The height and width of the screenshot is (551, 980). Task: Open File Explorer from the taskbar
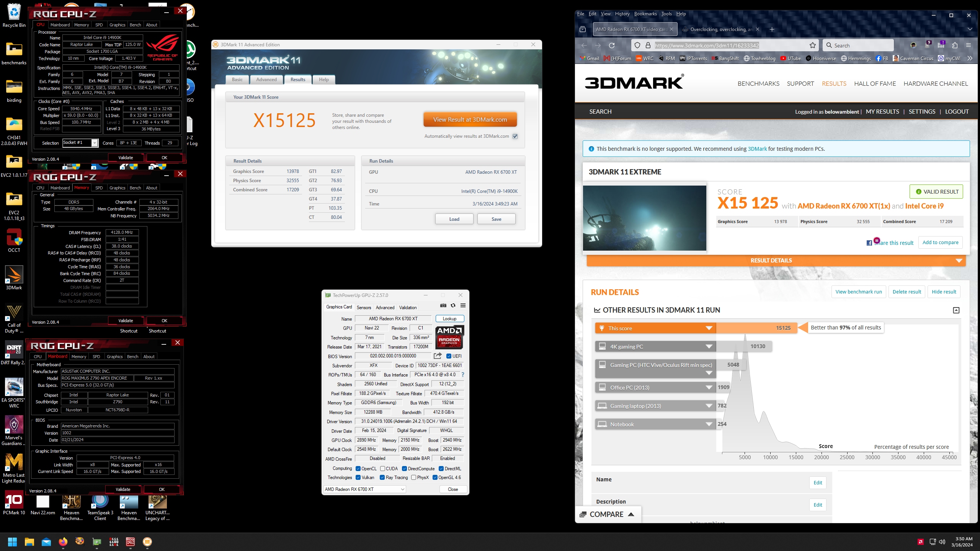click(x=29, y=542)
